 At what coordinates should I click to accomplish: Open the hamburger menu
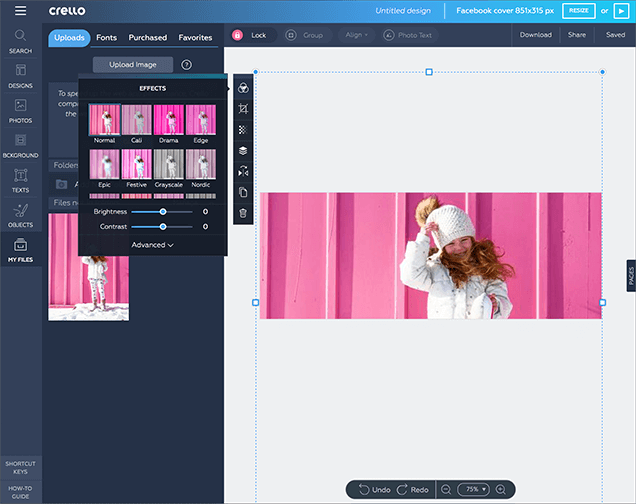(20, 10)
